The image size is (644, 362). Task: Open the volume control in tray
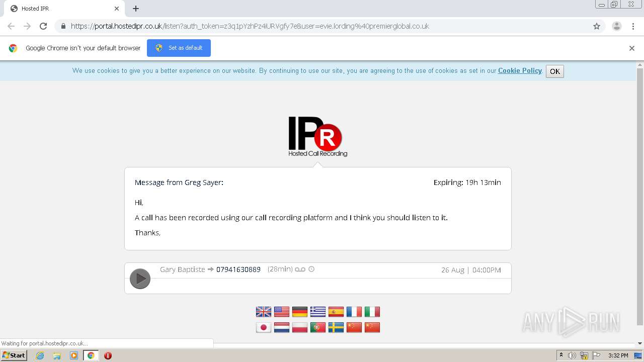coord(572,355)
